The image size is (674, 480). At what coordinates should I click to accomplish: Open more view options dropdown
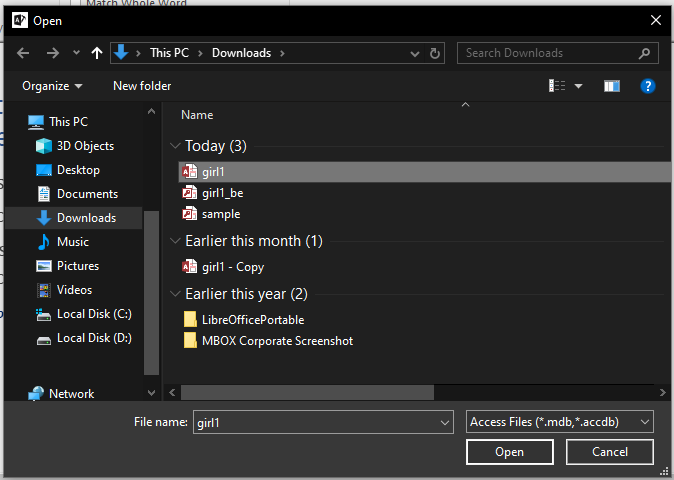pyautogui.click(x=579, y=86)
